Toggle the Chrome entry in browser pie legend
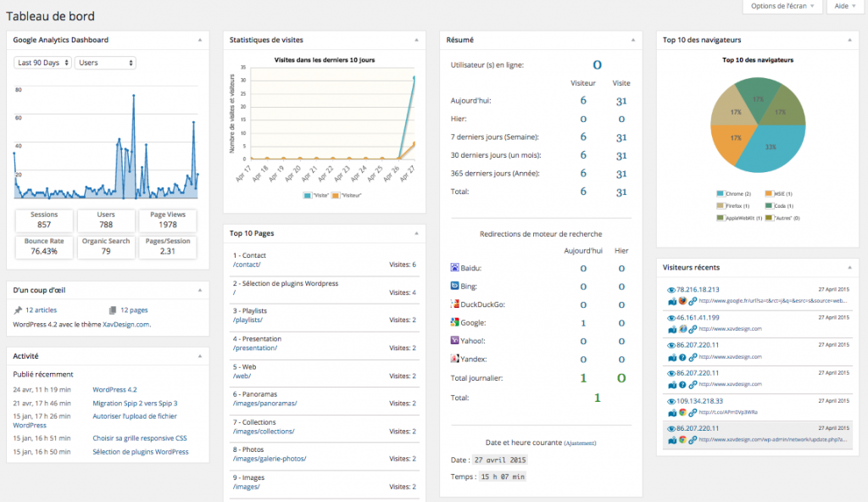868x502 pixels. (x=733, y=194)
